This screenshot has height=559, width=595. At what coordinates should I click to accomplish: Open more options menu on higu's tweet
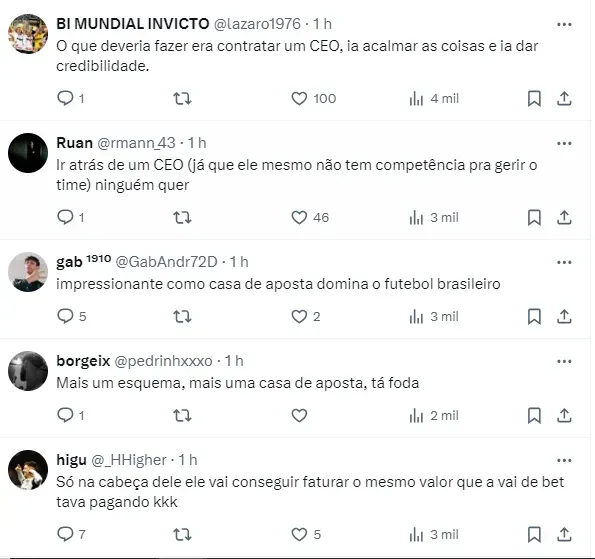click(564, 460)
